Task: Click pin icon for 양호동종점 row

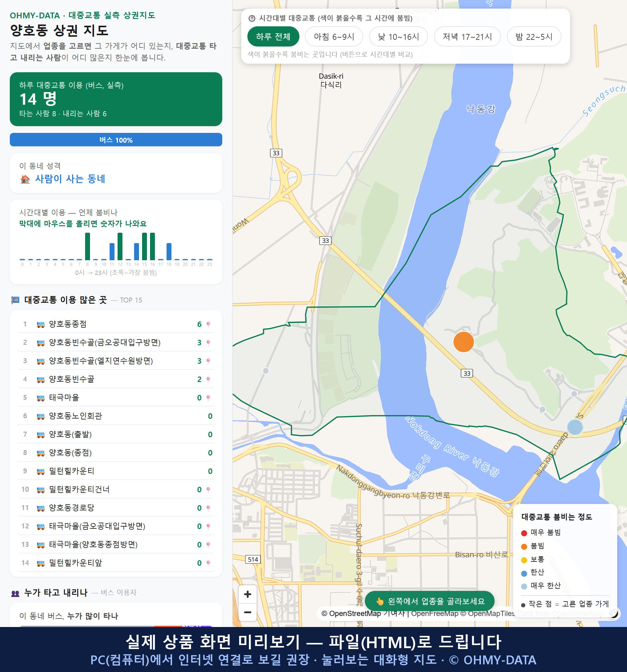Action: point(208,324)
